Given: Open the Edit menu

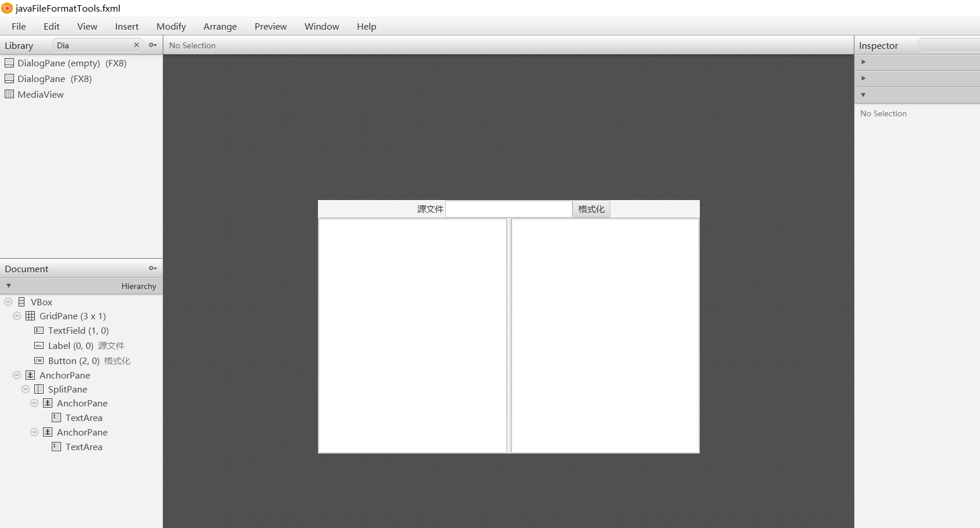Looking at the screenshot, I should click(52, 26).
